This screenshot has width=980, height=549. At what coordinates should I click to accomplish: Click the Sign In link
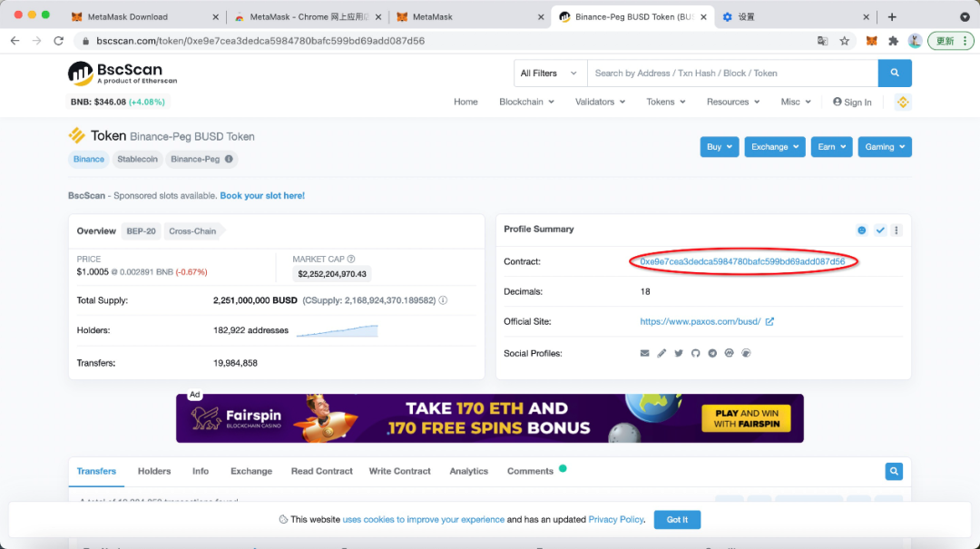pyautogui.click(x=852, y=102)
